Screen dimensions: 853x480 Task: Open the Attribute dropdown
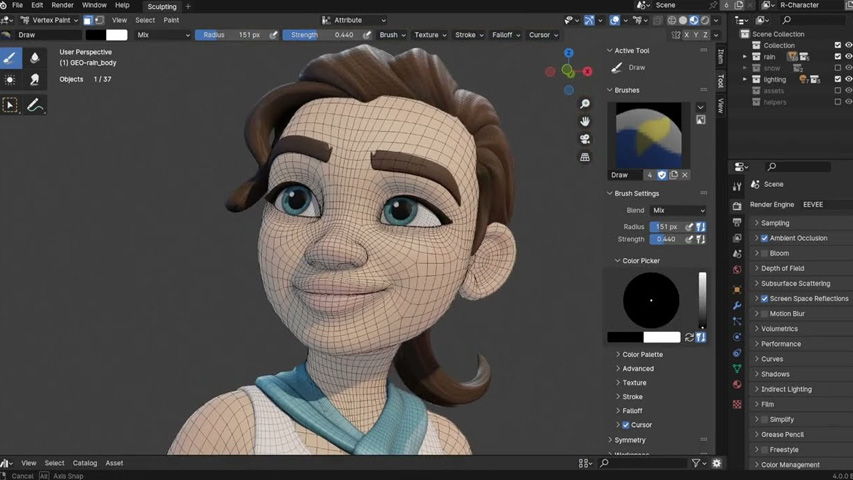[354, 20]
